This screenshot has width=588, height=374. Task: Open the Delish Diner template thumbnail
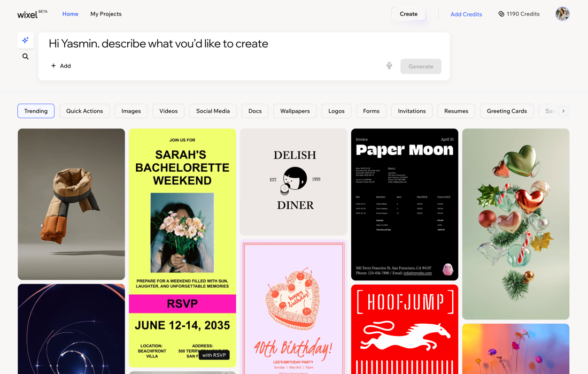pyautogui.click(x=294, y=181)
